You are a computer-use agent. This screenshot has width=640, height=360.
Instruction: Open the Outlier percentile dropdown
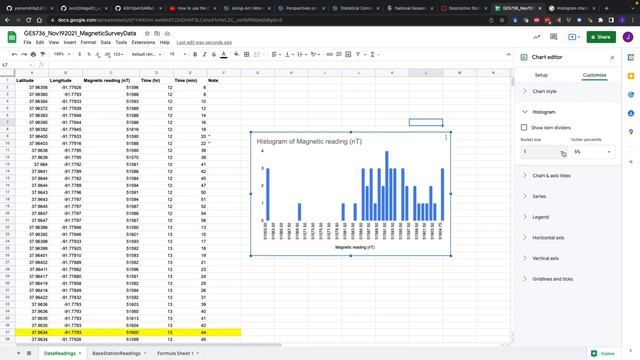point(592,152)
